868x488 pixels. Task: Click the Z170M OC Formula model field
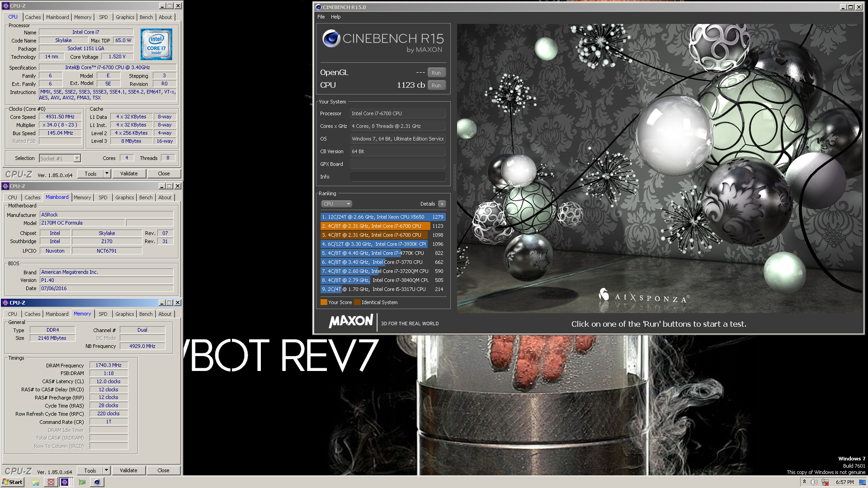(82, 223)
